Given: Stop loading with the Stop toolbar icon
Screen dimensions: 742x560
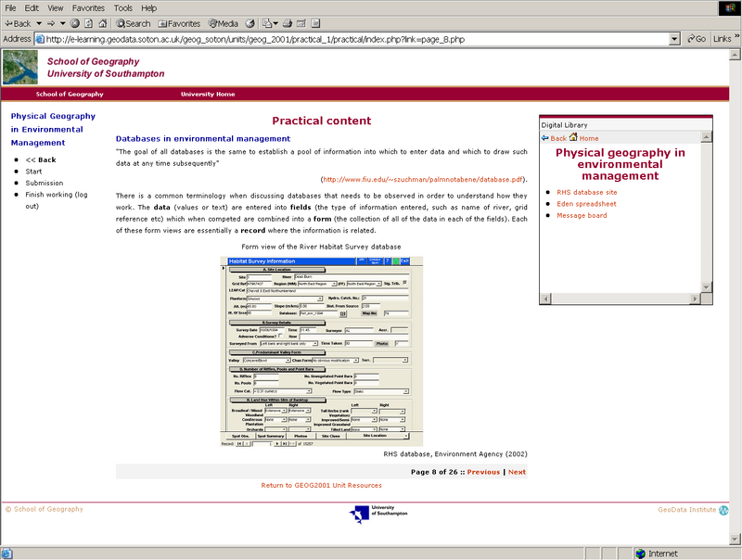Looking at the screenshot, I should pyautogui.click(x=75, y=23).
